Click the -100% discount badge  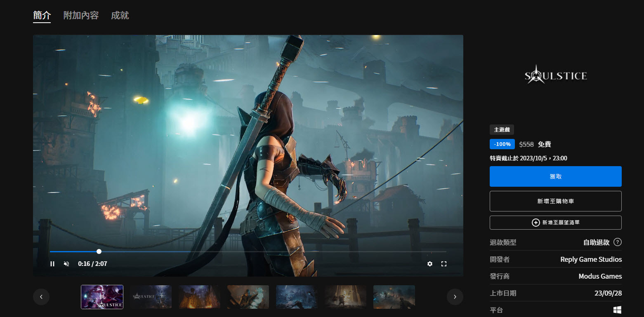(x=502, y=144)
